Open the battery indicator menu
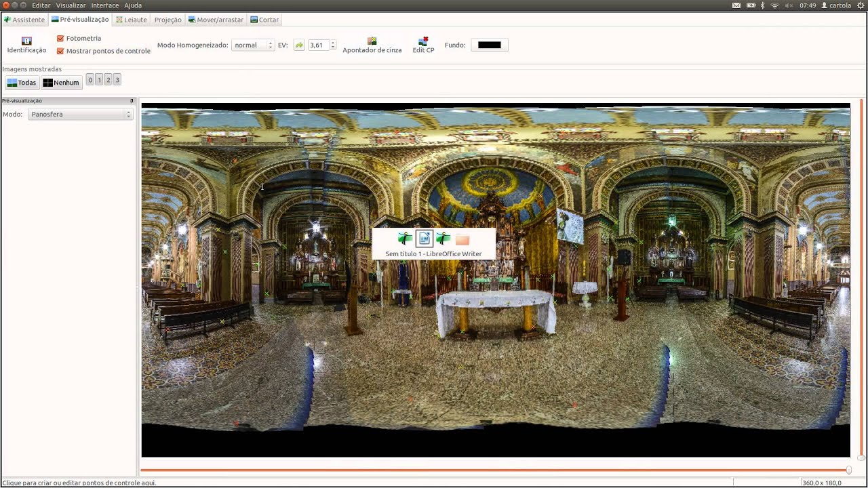 749,5
